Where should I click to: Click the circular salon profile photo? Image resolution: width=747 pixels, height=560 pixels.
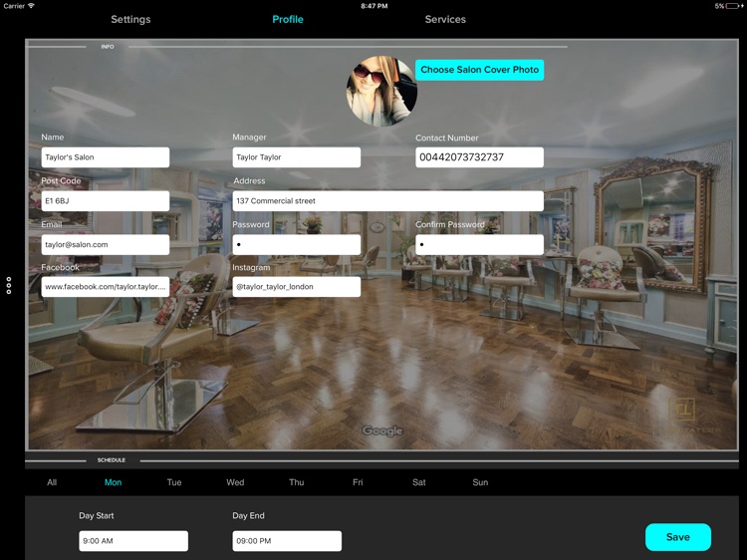point(381,91)
